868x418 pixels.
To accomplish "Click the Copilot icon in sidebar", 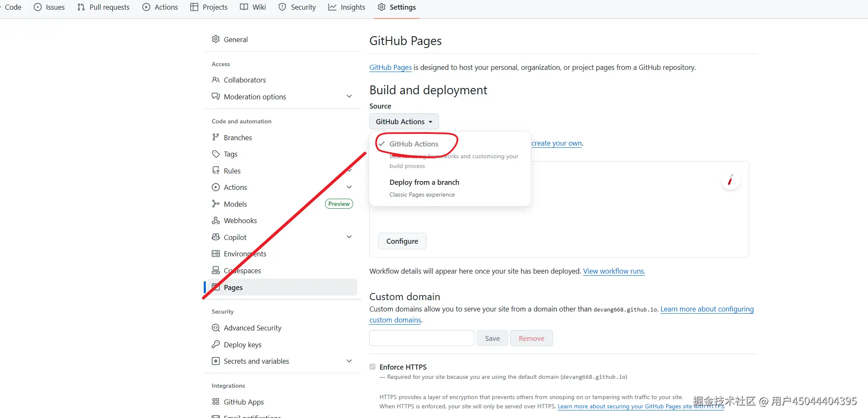I will click(x=216, y=237).
